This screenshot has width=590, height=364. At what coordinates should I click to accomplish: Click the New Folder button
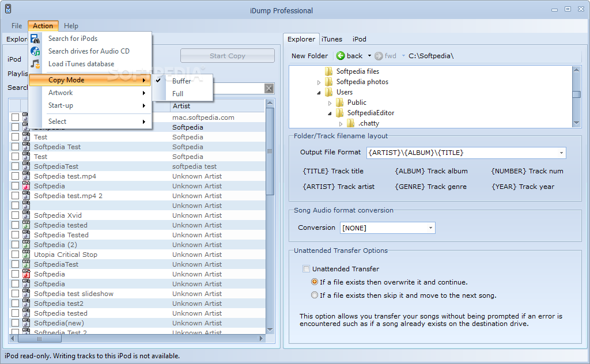309,56
